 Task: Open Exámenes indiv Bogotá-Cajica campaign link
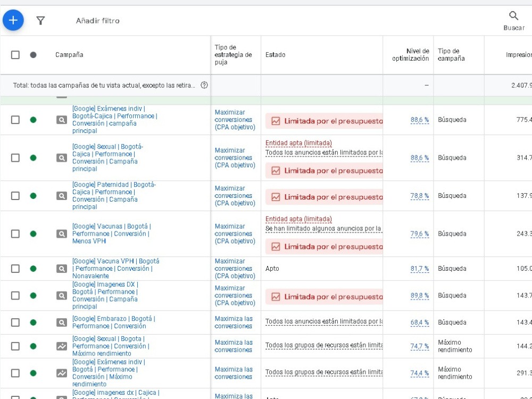115,120
